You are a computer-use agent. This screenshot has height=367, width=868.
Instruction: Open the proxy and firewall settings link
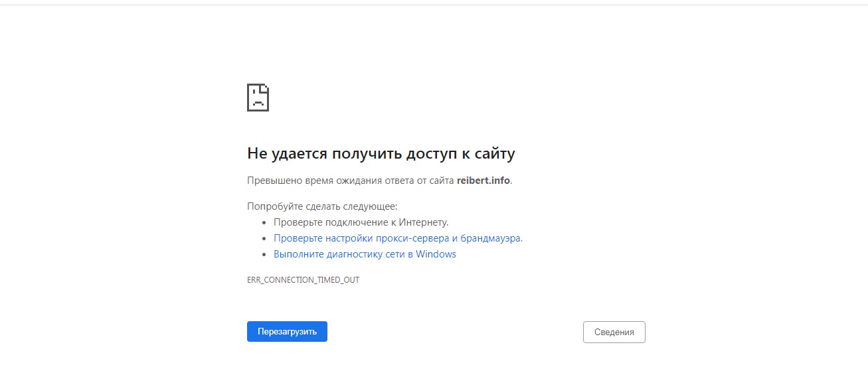click(x=397, y=238)
